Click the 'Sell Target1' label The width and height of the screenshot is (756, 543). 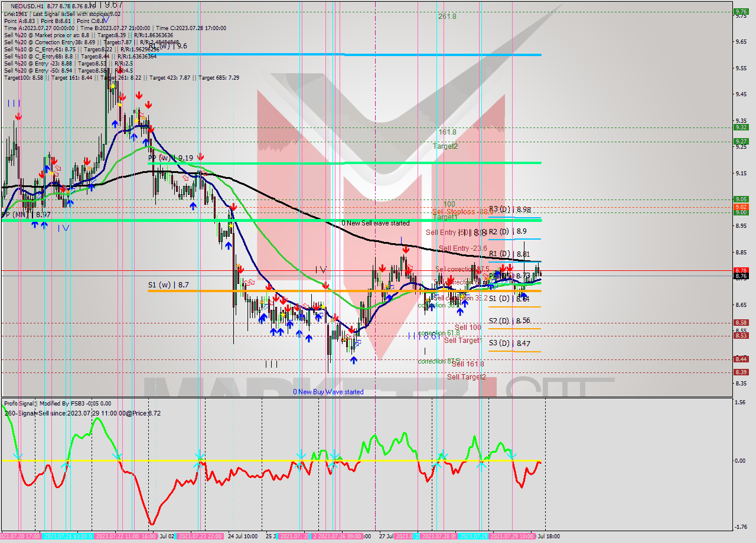(463, 341)
